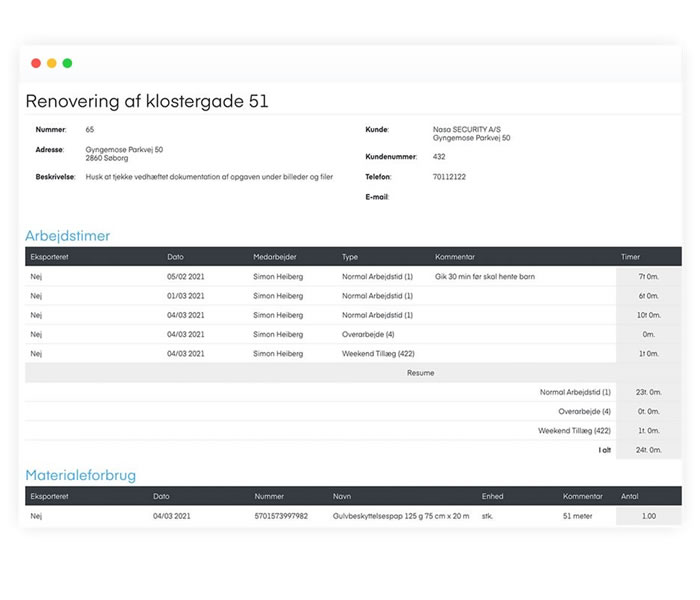Click the red close window dot
This screenshot has height=600, width=700.
[36, 63]
